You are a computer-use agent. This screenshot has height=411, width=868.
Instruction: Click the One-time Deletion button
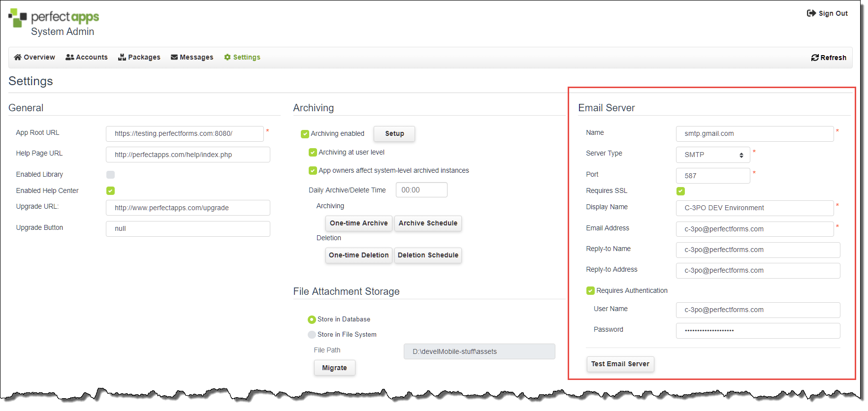pyautogui.click(x=359, y=255)
